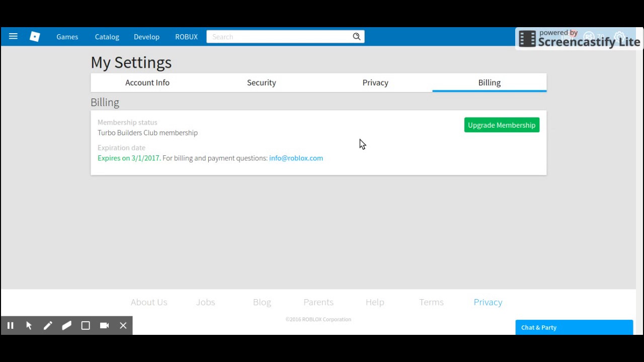The width and height of the screenshot is (644, 362).
Task: Open the Develop page
Action: click(x=146, y=37)
